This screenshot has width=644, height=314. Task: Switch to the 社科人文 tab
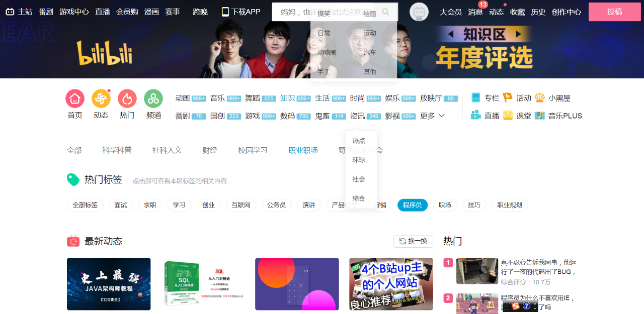(167, 150)
